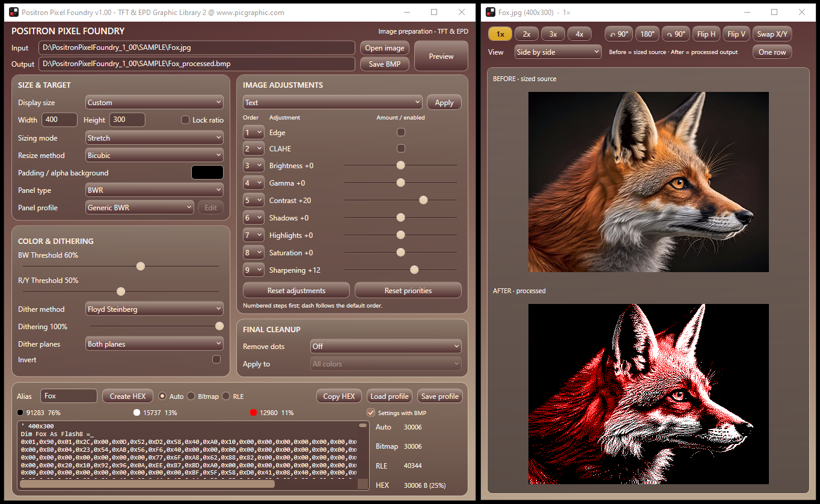Click Reset adjustments
The image size is (820, 504).
[296, 291]
